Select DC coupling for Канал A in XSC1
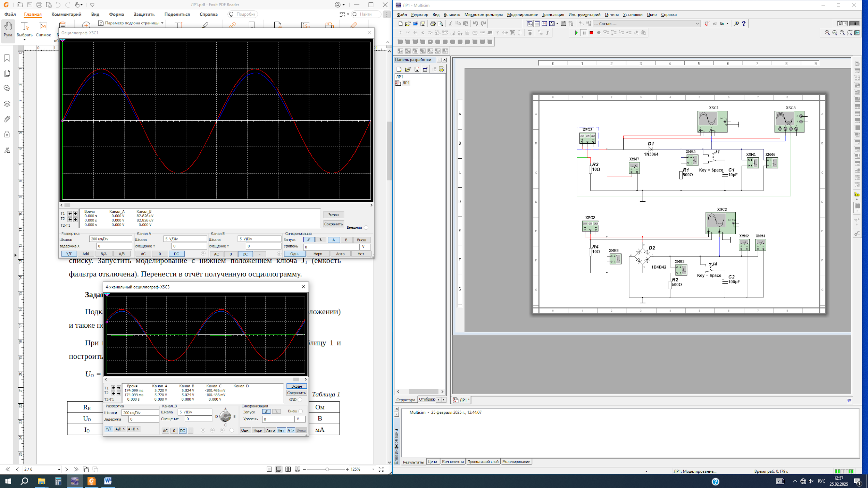The width and height of the screenshot is (868, 488). 176,254
